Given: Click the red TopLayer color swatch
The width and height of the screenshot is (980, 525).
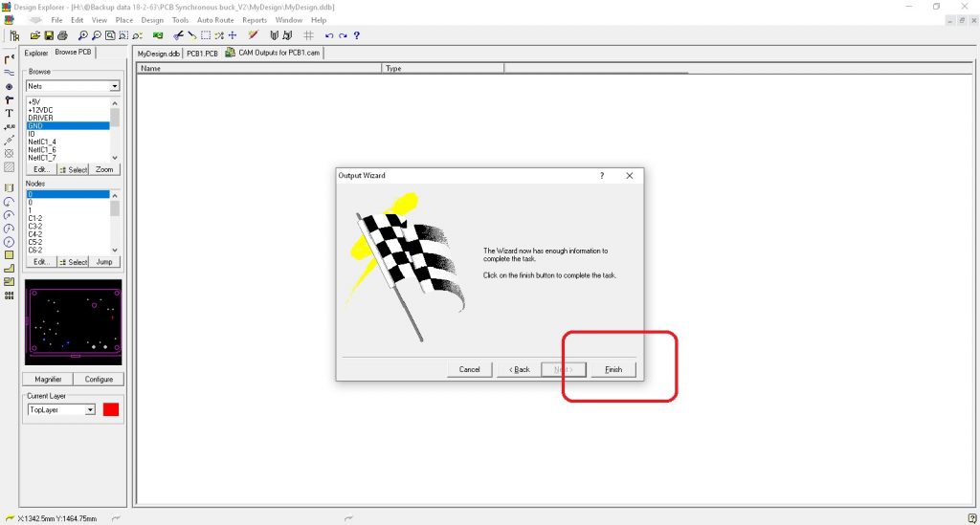Looking at the screenshot, I should point(111,410).
